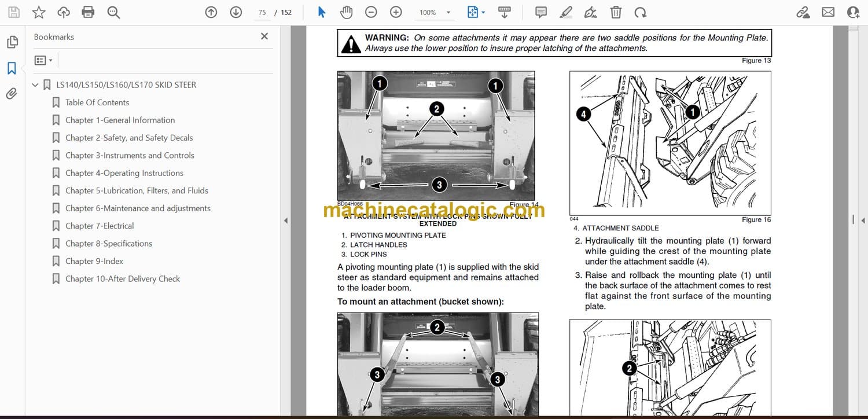Screen dimensions: 868x419
Task: Open Chapter 10-After Delivery Check bookmark
Action: tap(123, 279)
